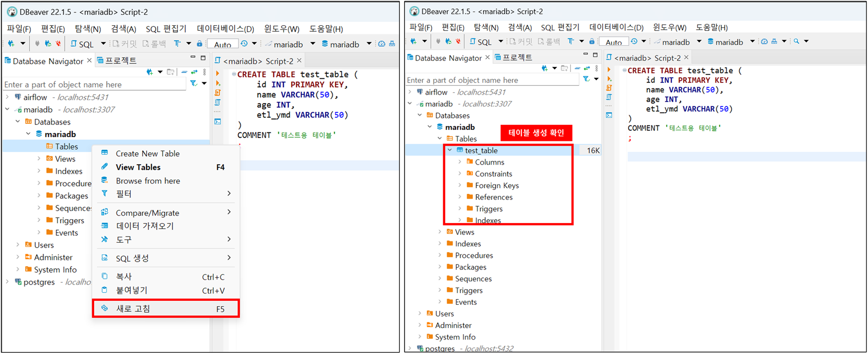Toggle Link with Editor in left window navigator
The width and height of the screenshot is (868, 353).
click(x=194, y=72)
